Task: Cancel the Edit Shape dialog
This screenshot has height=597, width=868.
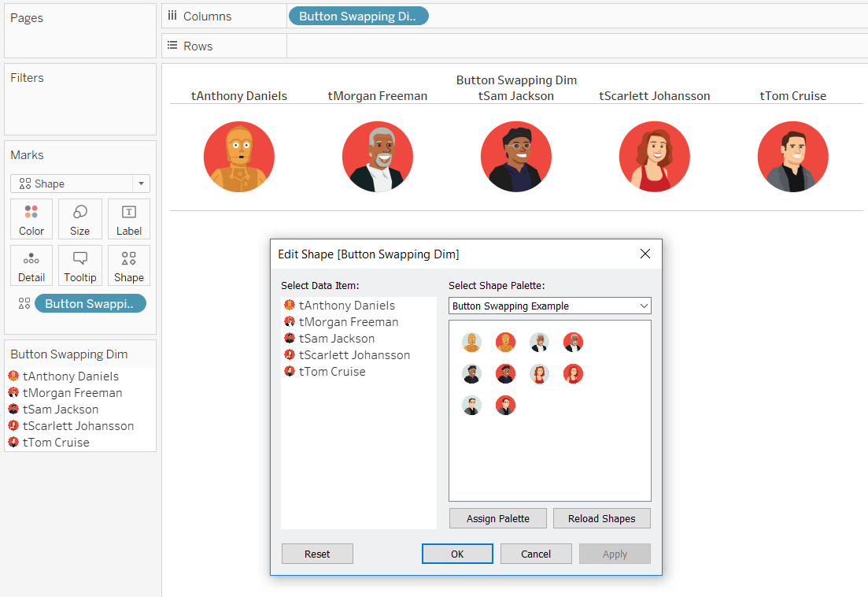Action: [x=536, y=554]
